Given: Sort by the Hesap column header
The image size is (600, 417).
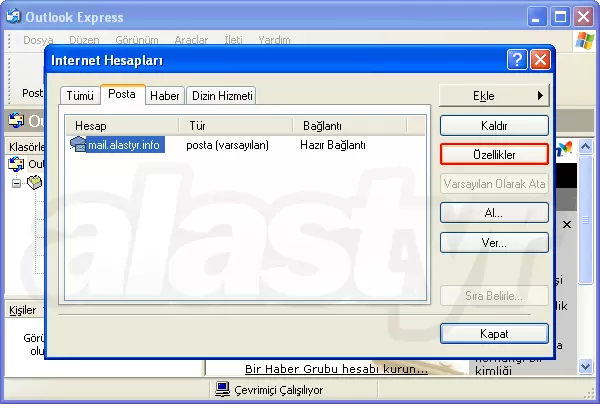Looking at the screenshot, I should 122,125.
